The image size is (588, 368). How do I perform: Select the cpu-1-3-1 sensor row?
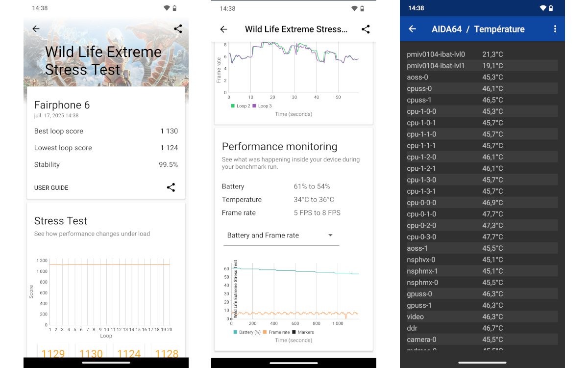[482, 191]
